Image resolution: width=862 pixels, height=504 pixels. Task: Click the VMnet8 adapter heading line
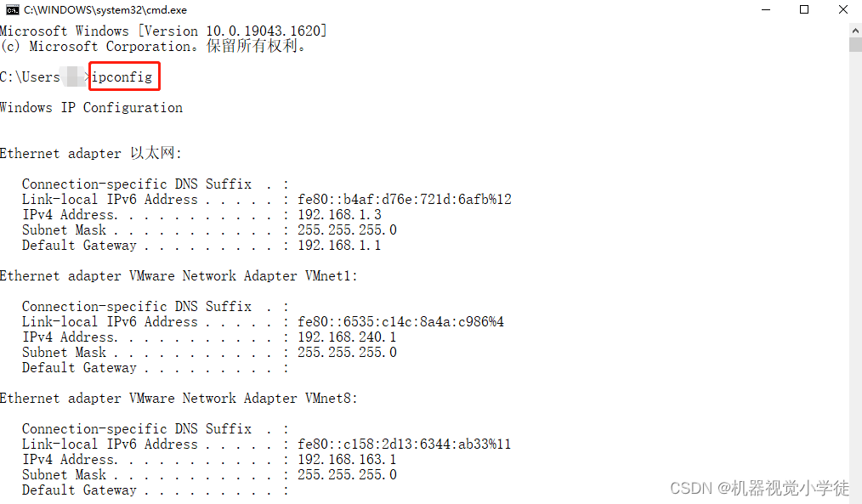tap(179, 399)
